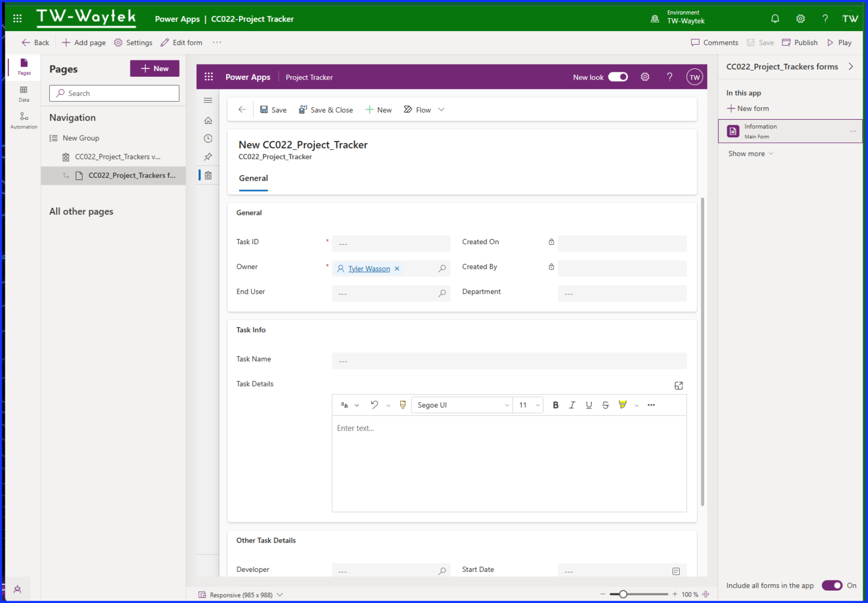Apply text highlight color in the editor
Viewport: 868px width, 603px height.
(622, 405)
